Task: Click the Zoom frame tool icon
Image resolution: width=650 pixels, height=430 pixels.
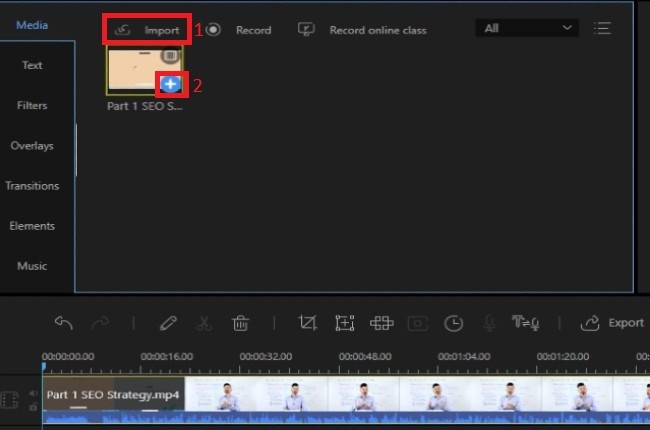Action: click(x=344, y=323)
